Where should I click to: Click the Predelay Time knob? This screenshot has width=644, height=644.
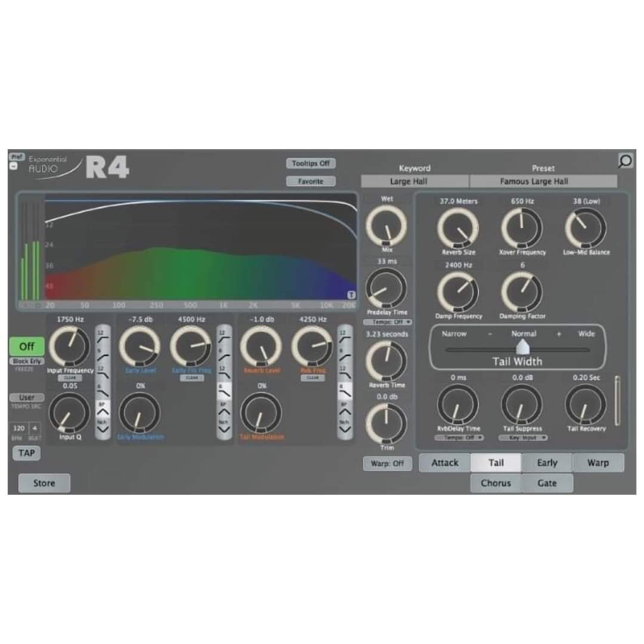point(386,288)
